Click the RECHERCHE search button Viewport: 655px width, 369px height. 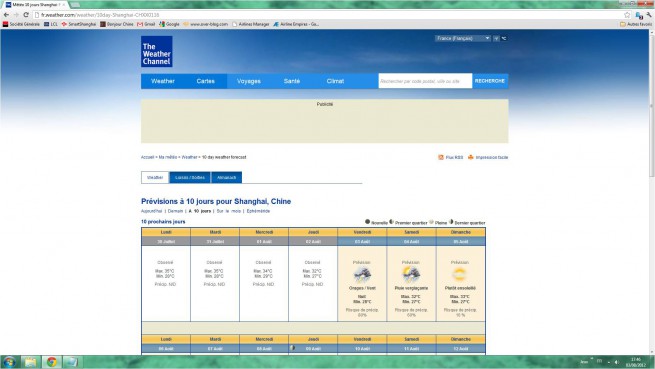(x=490, y=81)
